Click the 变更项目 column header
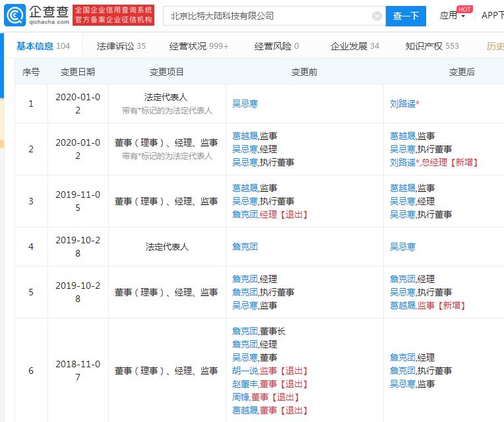 [167, 72]
